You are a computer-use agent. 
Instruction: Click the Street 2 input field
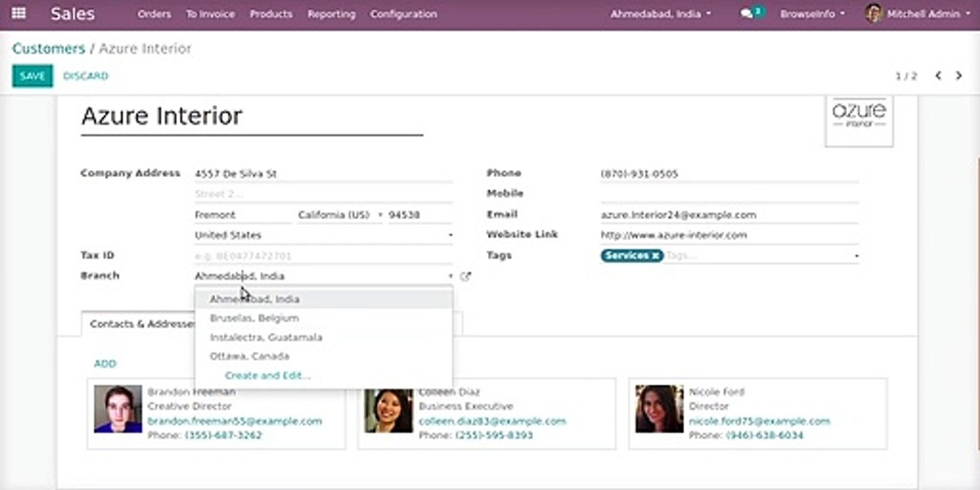(323, 195)
